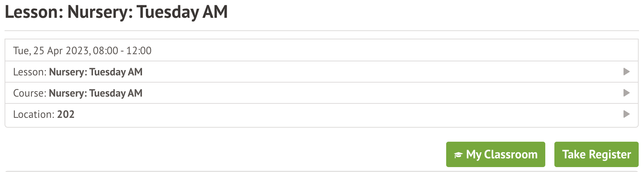This screenshot has height=172, width=644.
Task: Click the time range 08:00 - 12:00
Action: (122, 51)
